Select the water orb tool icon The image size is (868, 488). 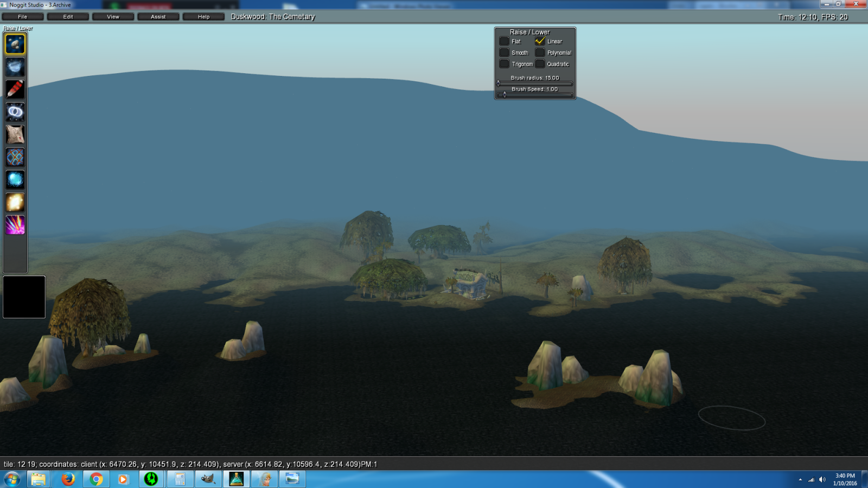click(15, 179)
